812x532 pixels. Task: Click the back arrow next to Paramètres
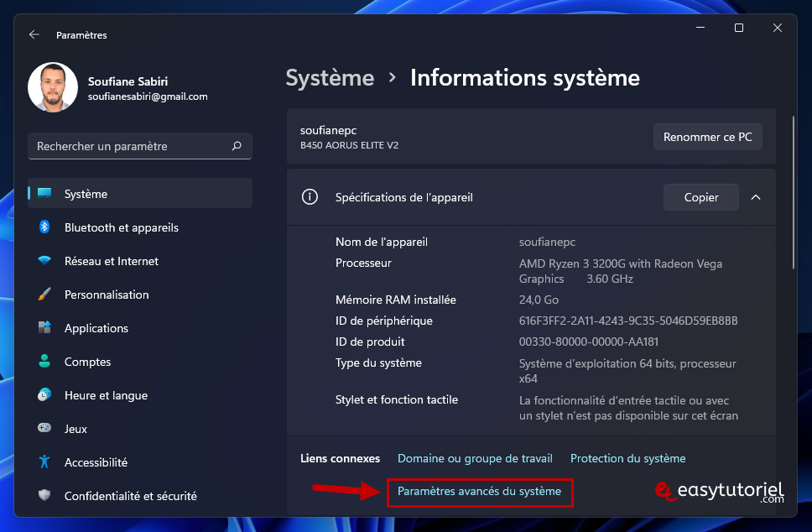(34, 34)
